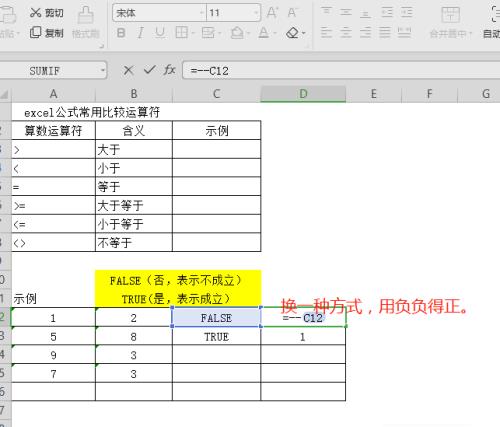500x427 pixels.
Task: Open the font color dropdown arrow
Action: (x=275, y=33)
